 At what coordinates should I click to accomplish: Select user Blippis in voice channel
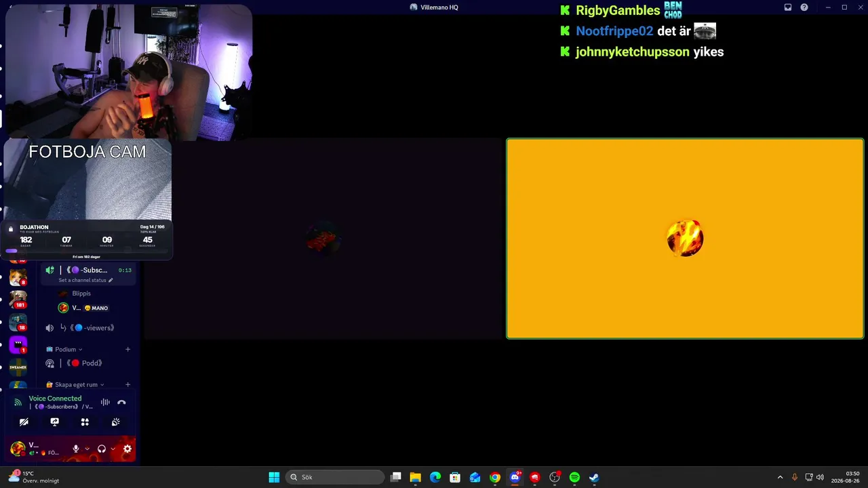[81, 293]
